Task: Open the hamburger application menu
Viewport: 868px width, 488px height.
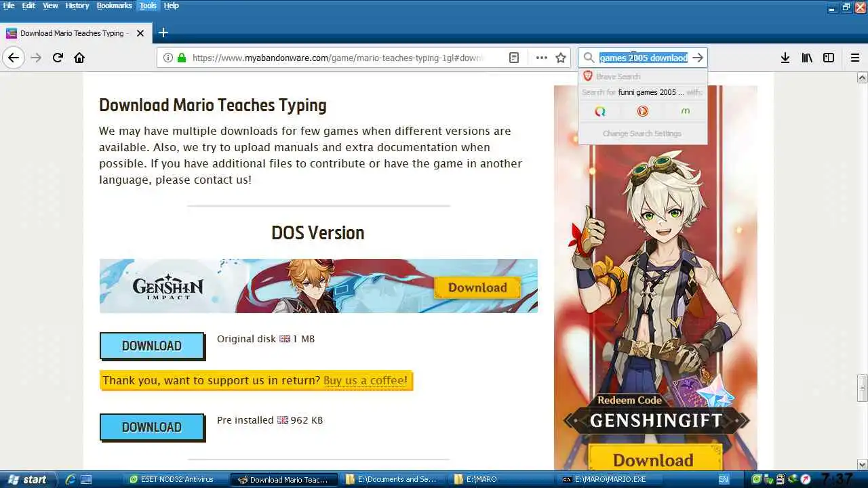Action: click(x=855, y=58)
